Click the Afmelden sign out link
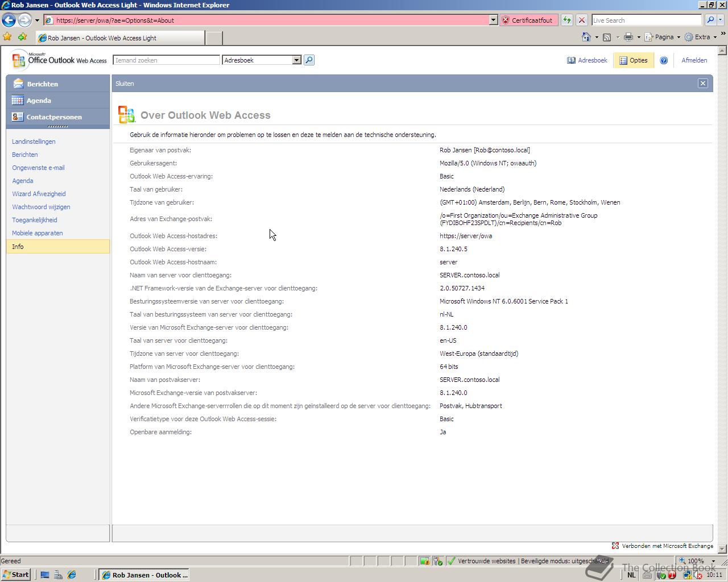The image size is (728, 582). (694, 60)
